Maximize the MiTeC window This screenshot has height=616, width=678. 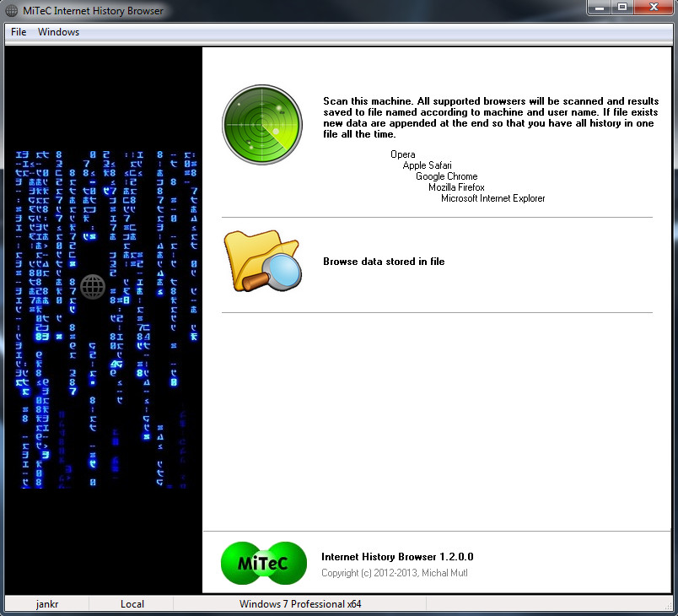(x=622, y=8)
